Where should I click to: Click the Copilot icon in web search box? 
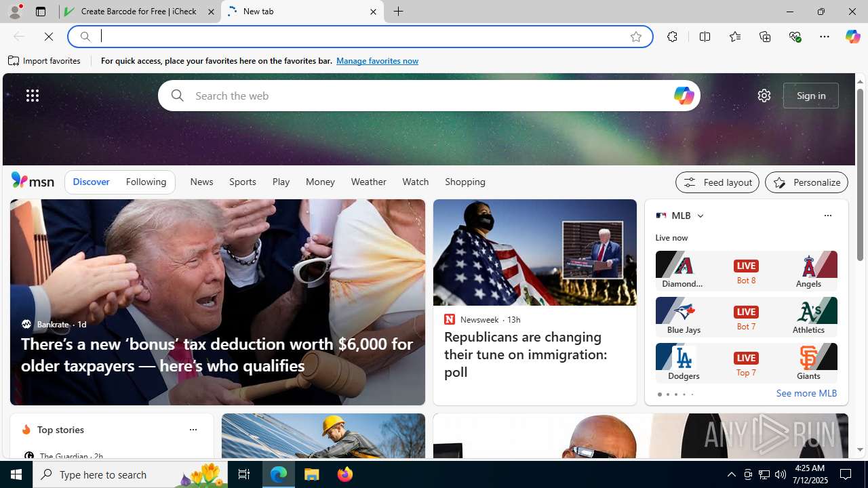684,96
